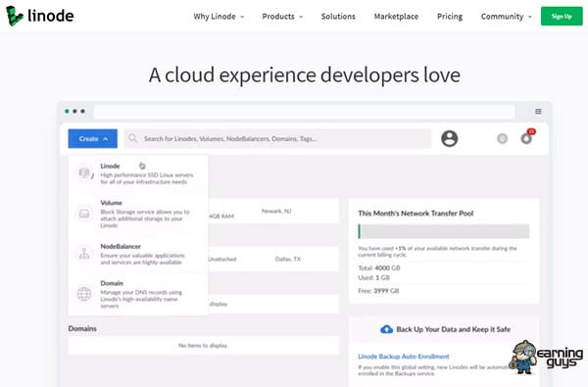Focus the search Linodes, Volumes field
The width and height of the screenshot is (588, 387).
click(278, 139)
